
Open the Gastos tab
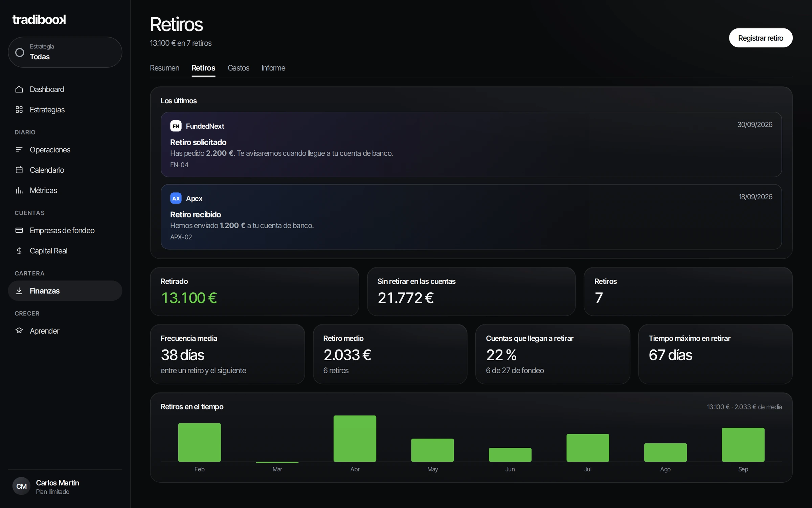[239, 68]
